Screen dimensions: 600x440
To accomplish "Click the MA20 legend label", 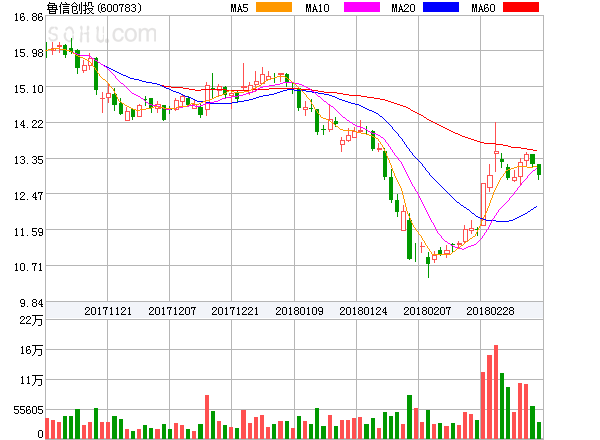I will point(403,8).
